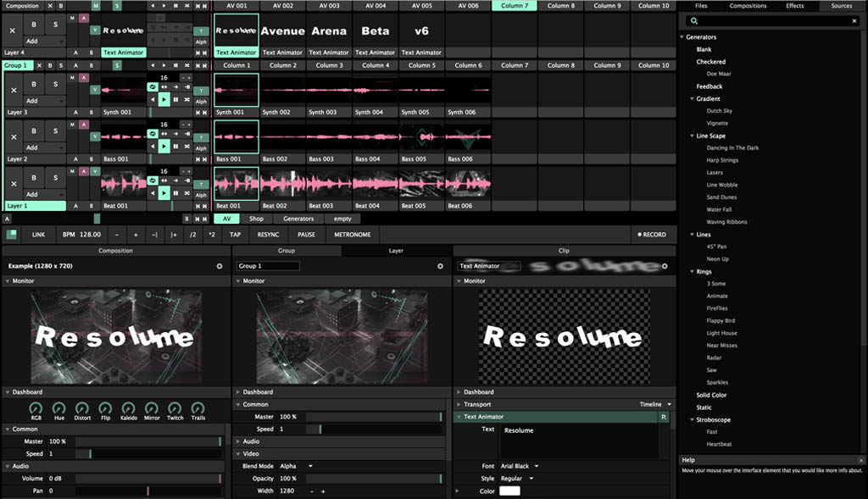Viewport: 868px width, 499px height.
Task: Solo Layer 3 with its S button
Action: point(55,84)
